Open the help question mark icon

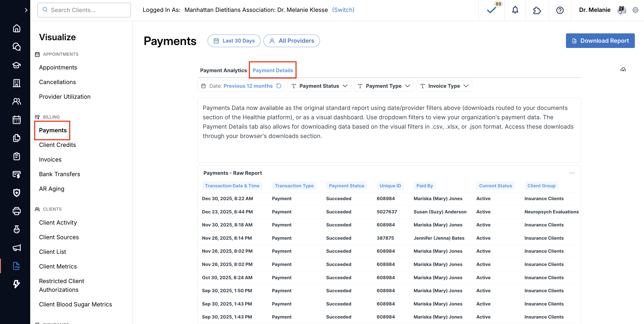point(560,10)
